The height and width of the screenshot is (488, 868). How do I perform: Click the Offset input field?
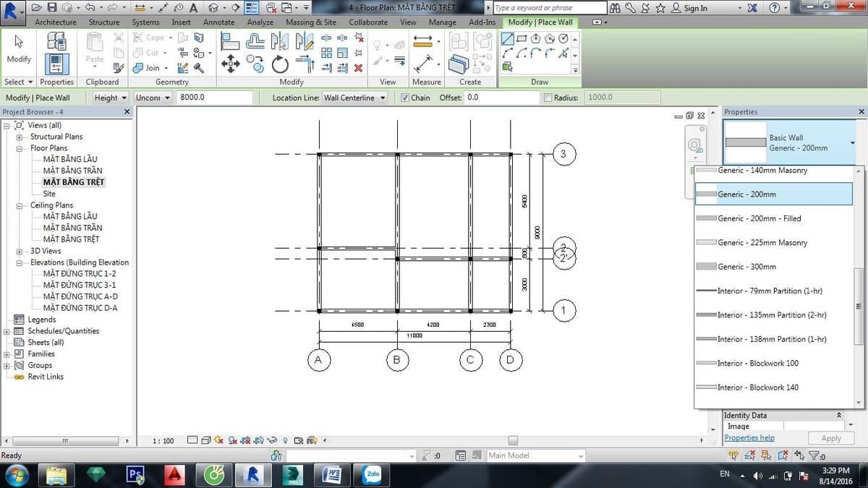point(502,98)
